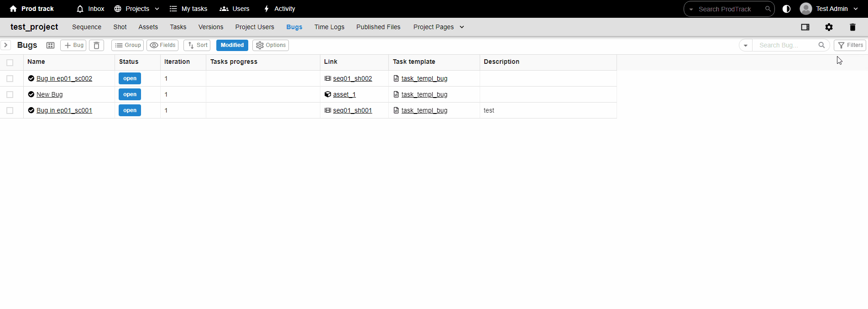
Task: Click the shot icon beside seq01_sh002
Action: pos(328,78)
